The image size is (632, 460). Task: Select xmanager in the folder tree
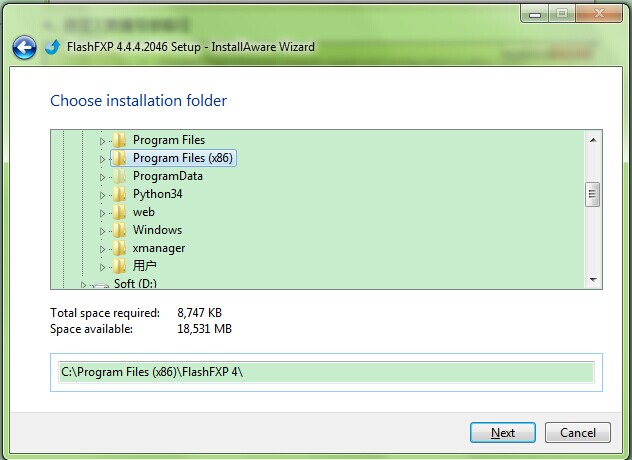159,248
